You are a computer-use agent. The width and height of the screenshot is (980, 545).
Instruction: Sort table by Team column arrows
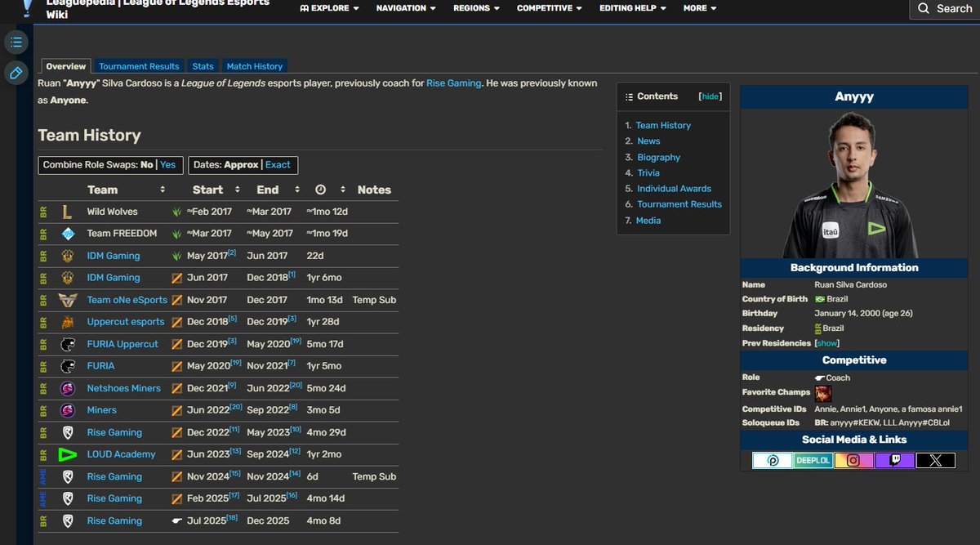pos(163,190)
